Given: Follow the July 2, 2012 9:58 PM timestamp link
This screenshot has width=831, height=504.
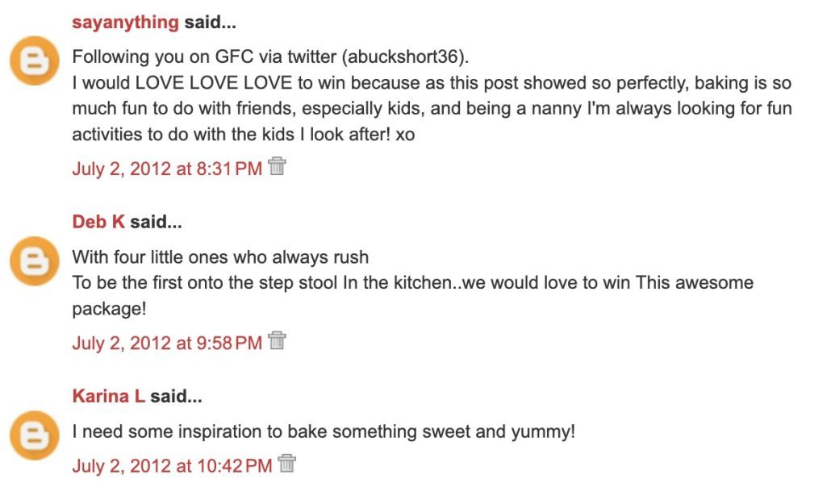Looking at the screenshot, I should pos(167,343).
